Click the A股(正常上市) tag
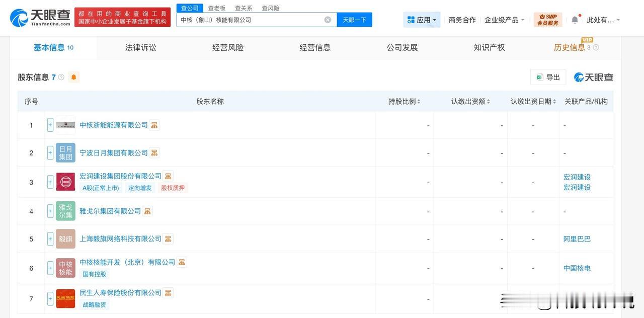The height and width of the screenshot is (318, 644). [101, 188]
